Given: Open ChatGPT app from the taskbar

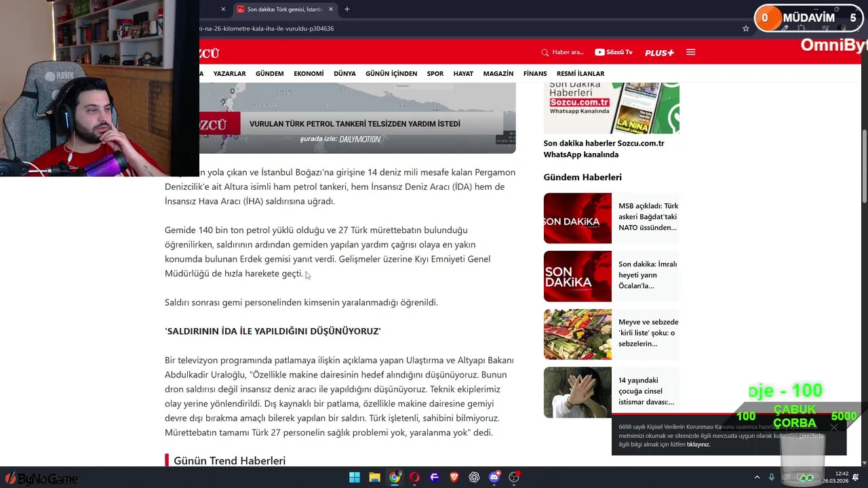Looking at the screenshot, I should pos(474,477).
